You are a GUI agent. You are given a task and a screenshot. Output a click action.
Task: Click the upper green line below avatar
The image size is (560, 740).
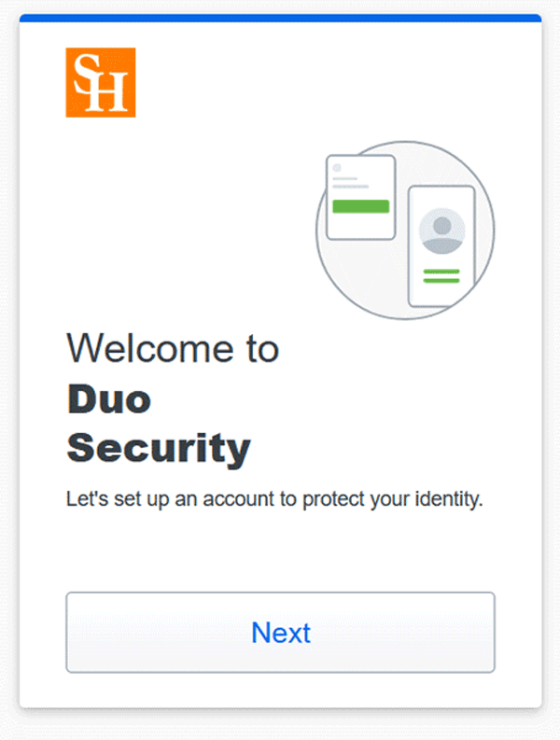(x=441, y=271)
